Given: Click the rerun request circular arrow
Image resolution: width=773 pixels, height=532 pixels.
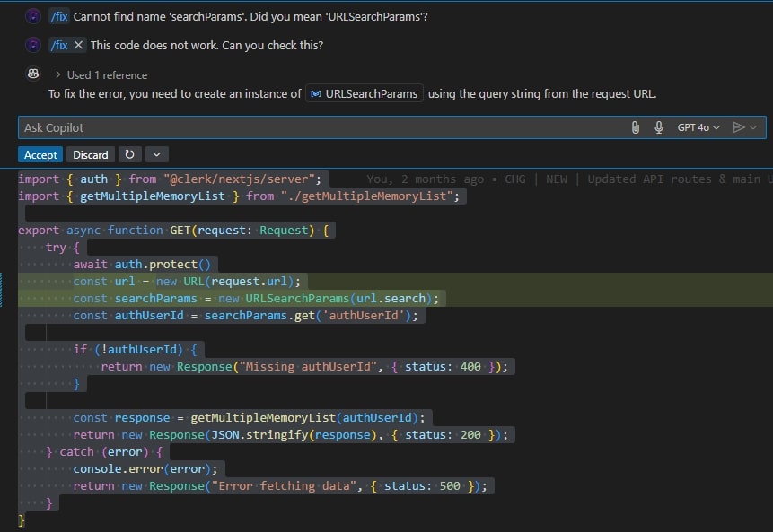Looking at the screenshot, I should pos(130,154).
